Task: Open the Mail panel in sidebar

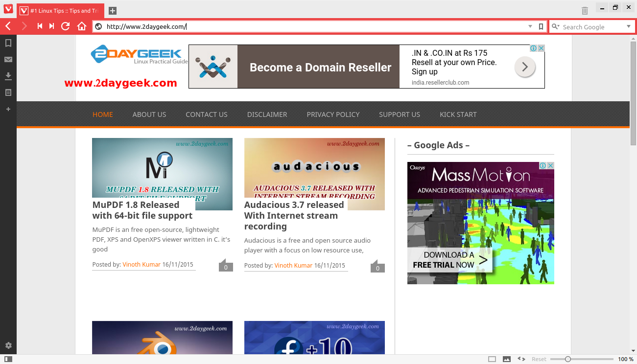Action: coord(8,60)
